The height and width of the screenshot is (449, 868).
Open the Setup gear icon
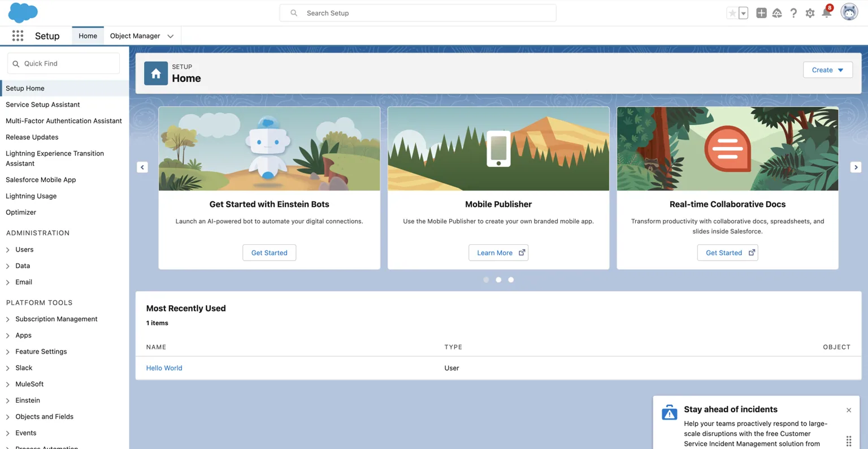[810, 13]
